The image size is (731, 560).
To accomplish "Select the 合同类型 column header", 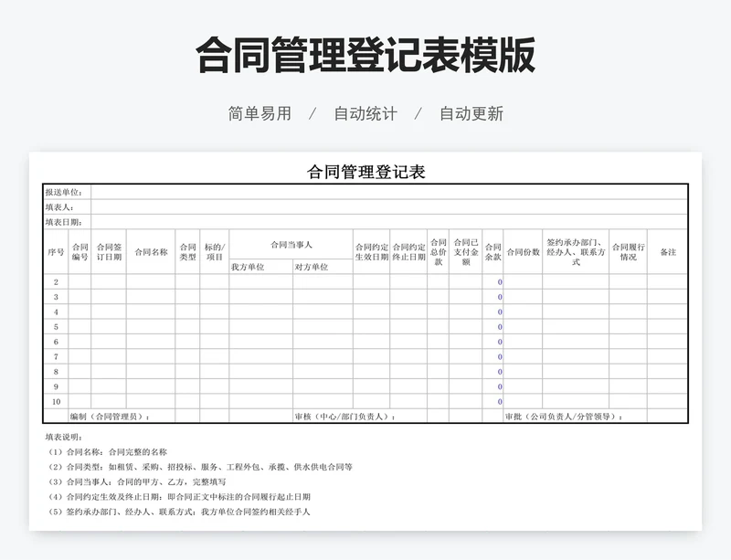I will (188, 252).
